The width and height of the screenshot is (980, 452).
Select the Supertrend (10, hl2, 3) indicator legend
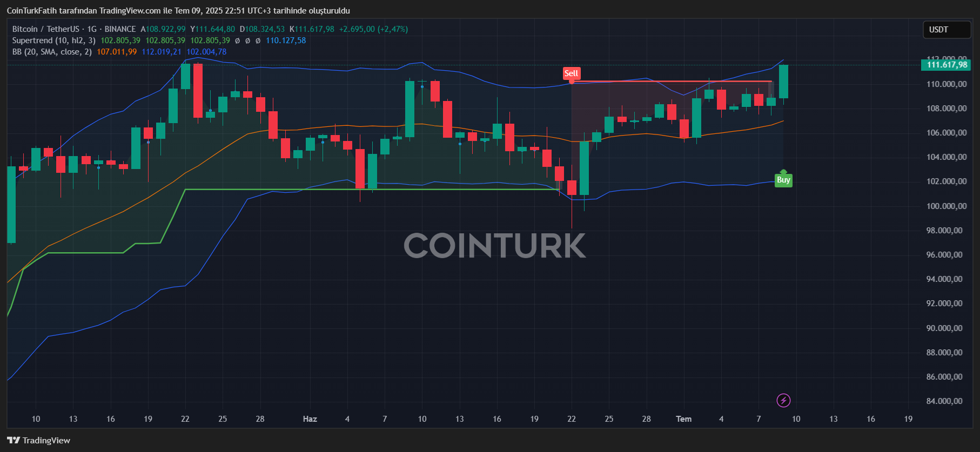54,41
